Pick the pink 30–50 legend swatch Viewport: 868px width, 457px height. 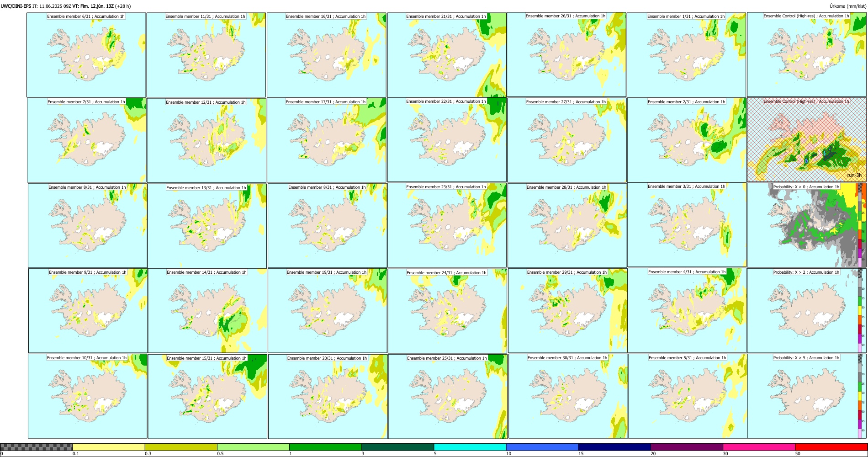[x=759, y=447]
